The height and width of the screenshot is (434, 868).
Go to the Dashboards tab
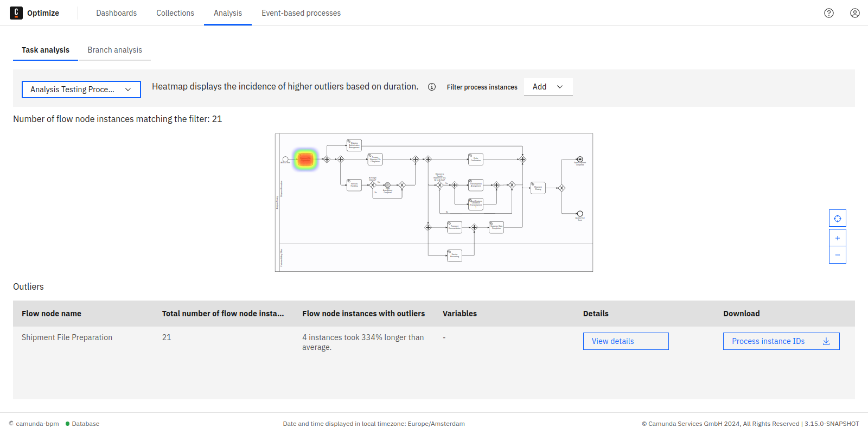[117, 13]
